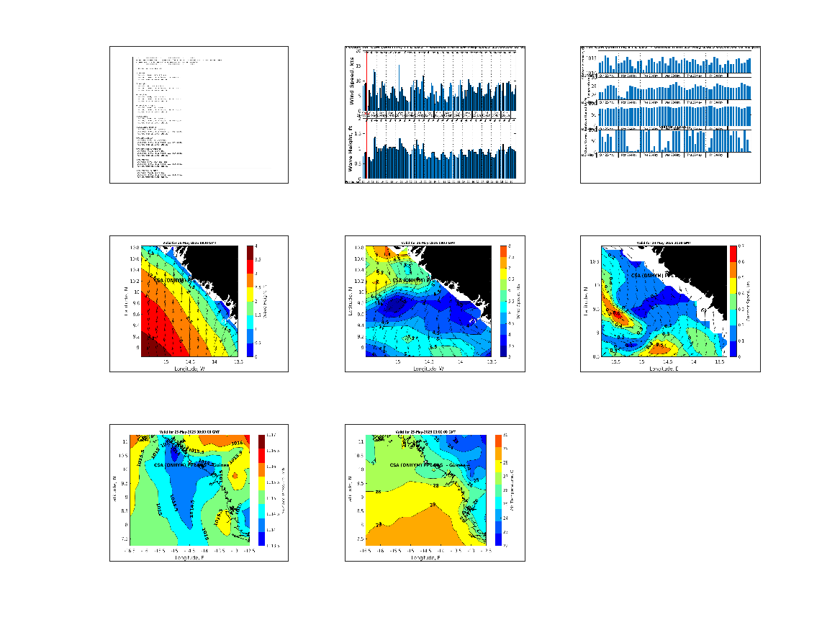This screenshot has width=840, height=630.
Task: Click the wave height map color bar
Action: pyautogui.click(x=250, y=301)
